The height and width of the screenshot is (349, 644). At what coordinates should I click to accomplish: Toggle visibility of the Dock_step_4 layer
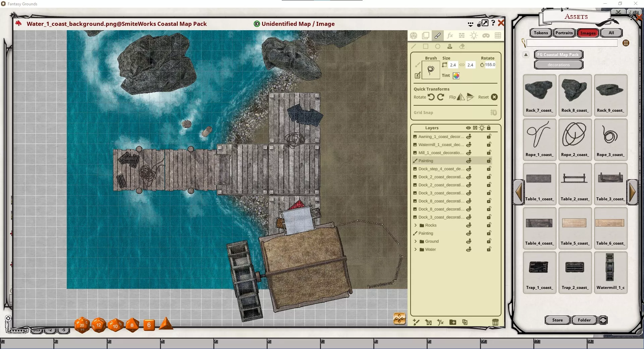[x=469, y=169]
